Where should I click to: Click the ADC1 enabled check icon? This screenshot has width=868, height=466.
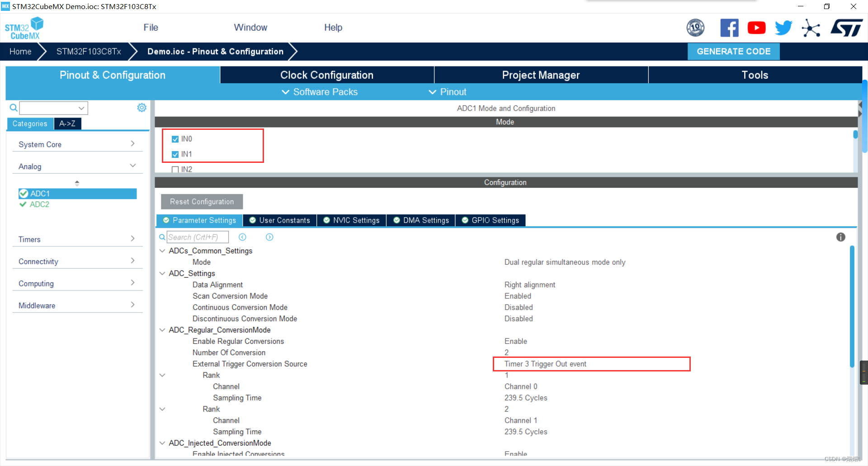click(x=24, y=194)
